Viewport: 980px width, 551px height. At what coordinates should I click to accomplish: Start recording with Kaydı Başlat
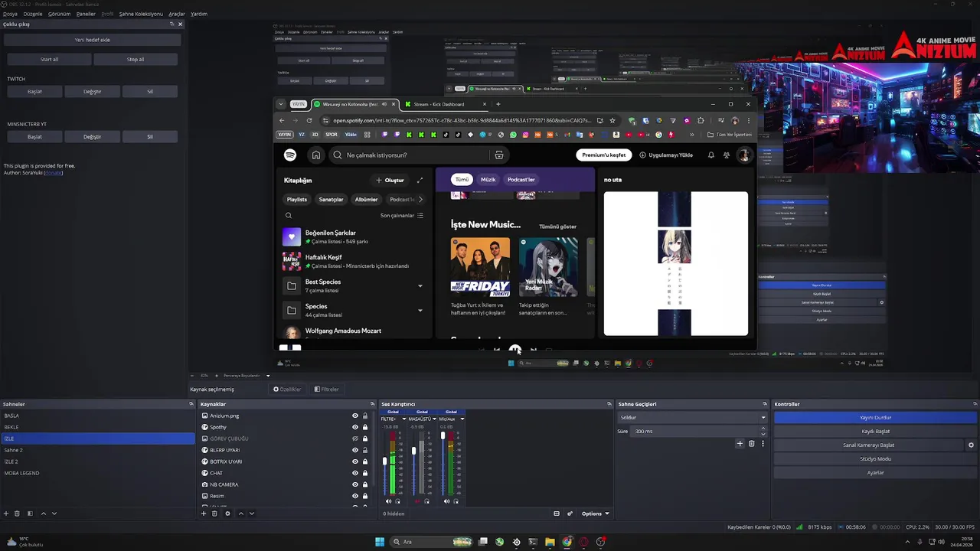click(x=875, y=432)
